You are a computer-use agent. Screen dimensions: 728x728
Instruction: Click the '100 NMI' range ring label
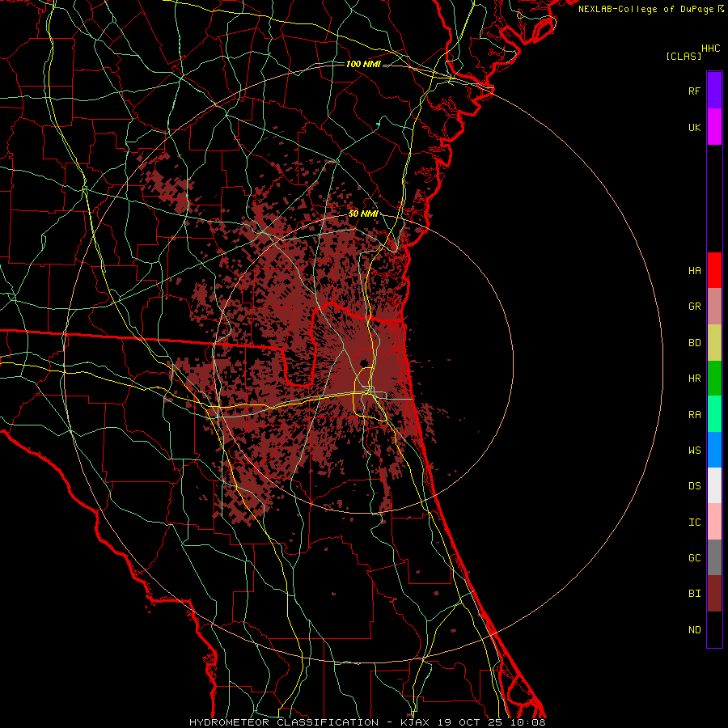(363, 64)
